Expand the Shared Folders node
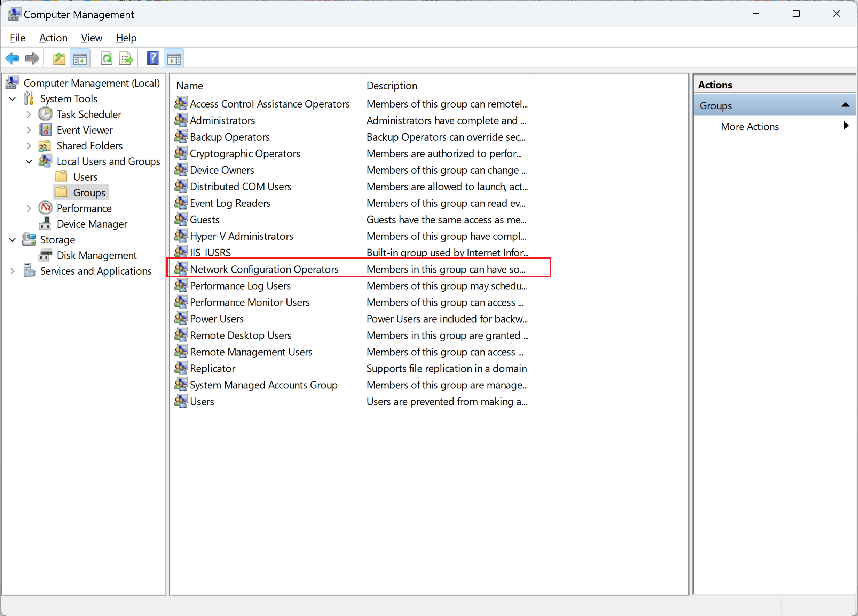 pos(29,145)
